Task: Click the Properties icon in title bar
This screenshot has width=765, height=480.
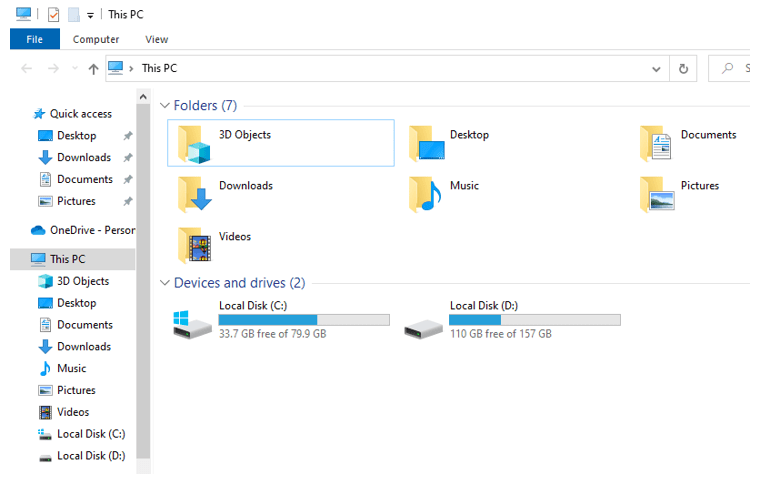Action: click(53, 15)
